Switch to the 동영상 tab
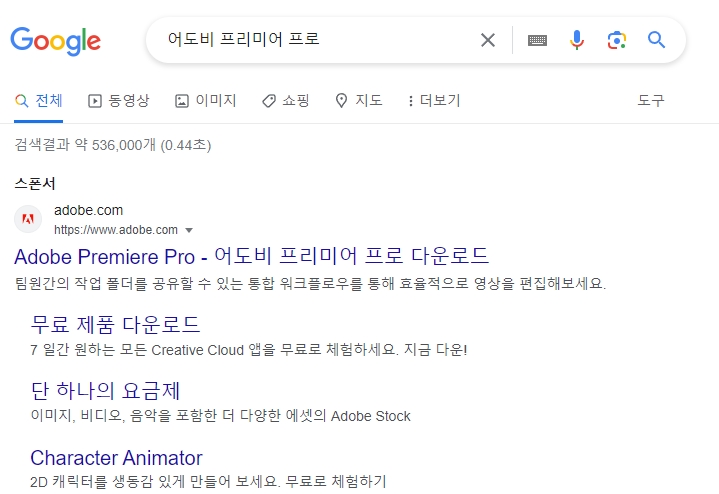The width and height of the screenshot is (719, 494). pyautogui.click(x=119, y=100)
